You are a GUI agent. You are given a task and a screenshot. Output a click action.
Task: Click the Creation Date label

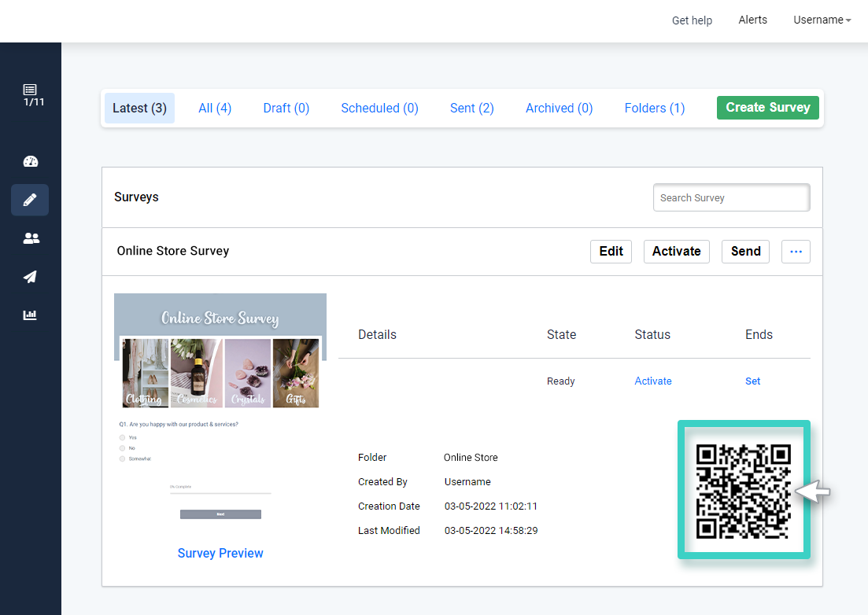click(389, 506)
